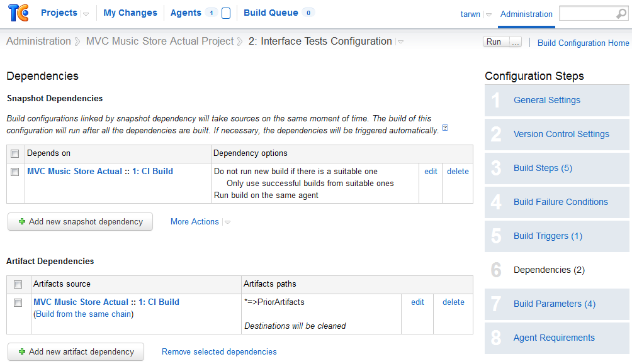Delete the PriorArtifacts artifact dependency
Viewport: 632px width, 364px height.
453,302
